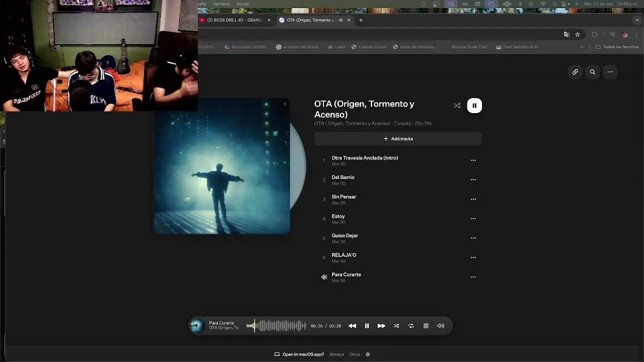Screen dimensions: 644x362
Task: Choose Once for Open in macOS app
Action: click(x=355, y=354)
